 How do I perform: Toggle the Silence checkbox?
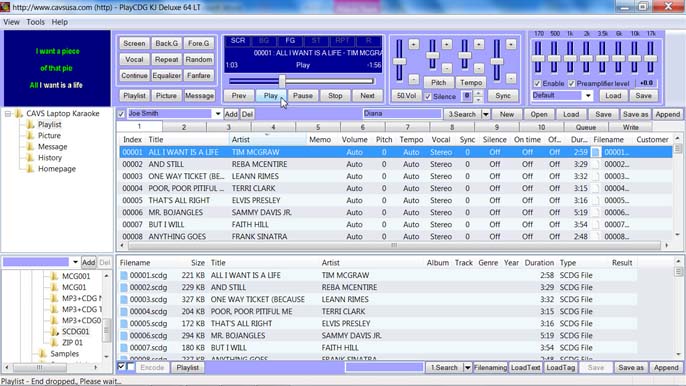(x=428, y=97)
